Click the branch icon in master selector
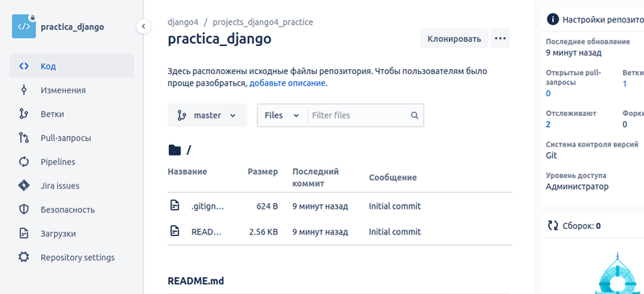The width and height of the screenshot is (644, 294). (181, 115)
